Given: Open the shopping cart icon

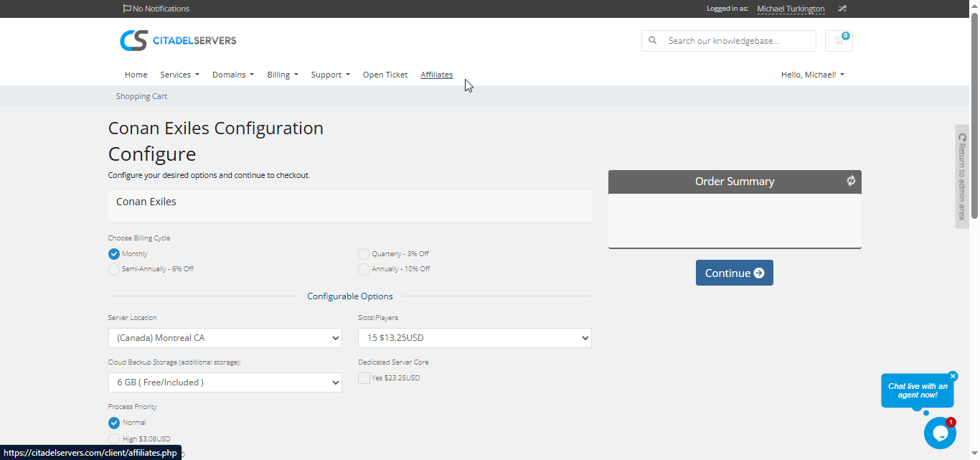Looking at the screenshot, I should pos(839,41).
